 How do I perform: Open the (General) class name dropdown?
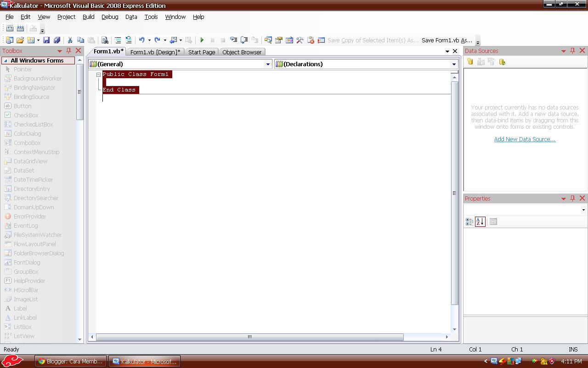click(268, 64)
